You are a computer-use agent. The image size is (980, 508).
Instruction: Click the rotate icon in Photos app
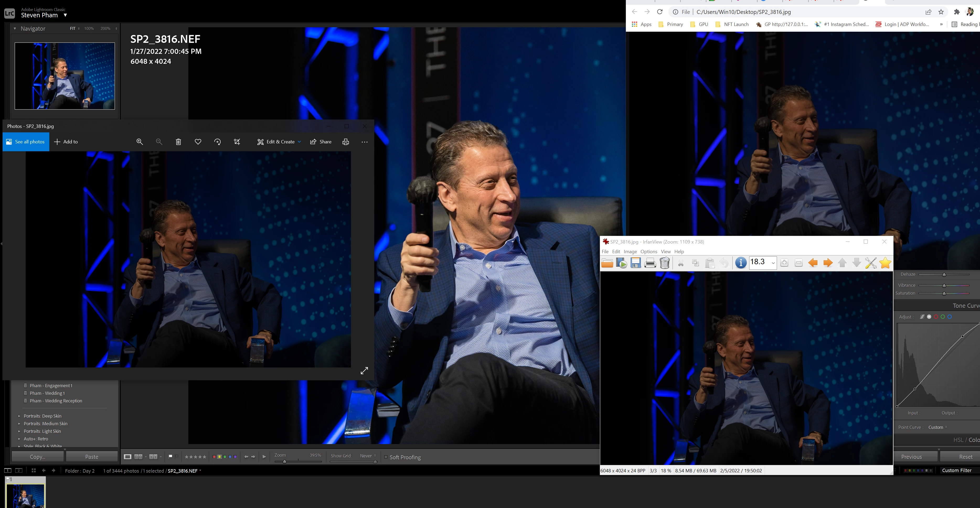click(x=217, y=142)
